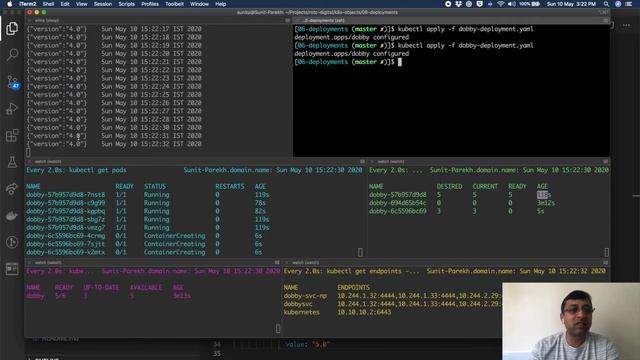Image resolution: width=640 pixels, height=360 pixels.
Task: Open the Shell menu
Action: [48, 4]
